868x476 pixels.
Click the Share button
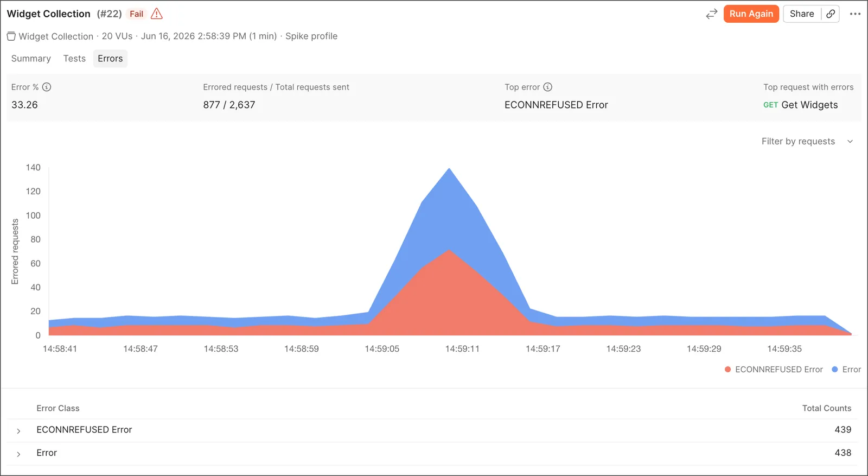[x=802, y=14]
